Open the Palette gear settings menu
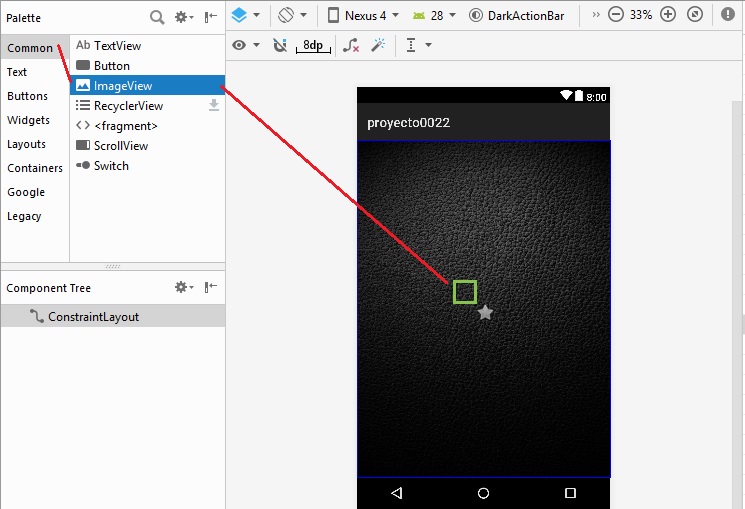The width and height of the screenshot is (745, 509). click(x=182, y=16)
